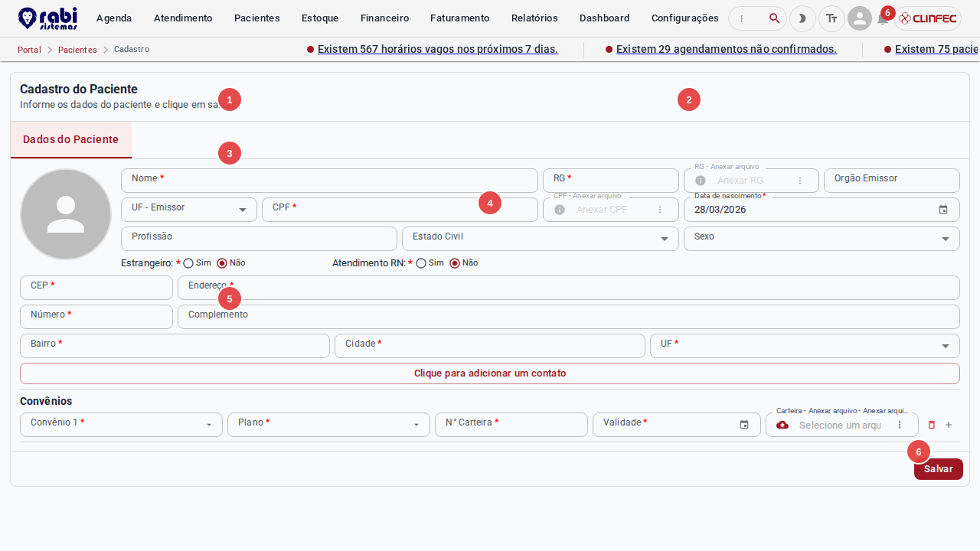Click the Salvar button
This screenshot has height=551, width=980.
tap(939, 469)
